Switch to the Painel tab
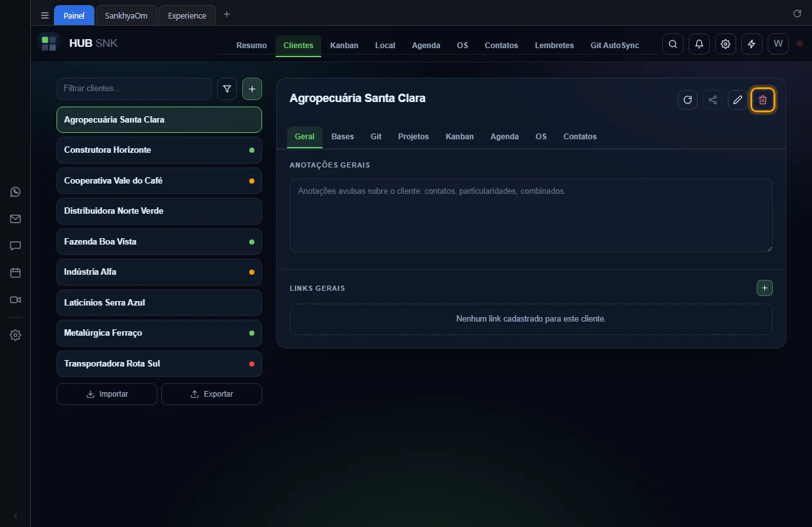The width and height of the screenshot is (812, 527). pos(74,15)
